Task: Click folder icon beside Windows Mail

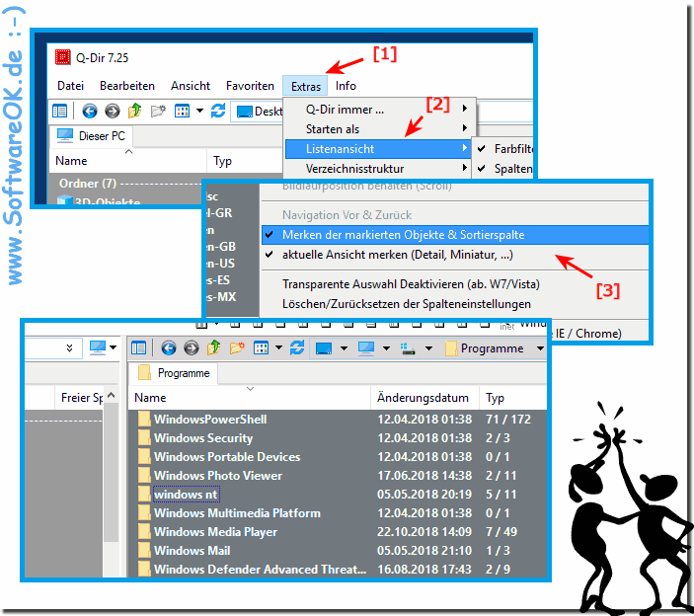Action: [x=143, y=550]
